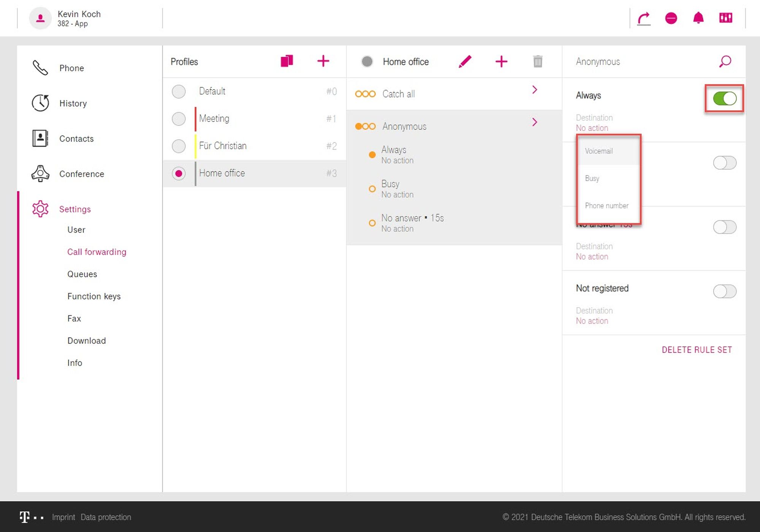The height and width of the screenshot is (532, 760).
Task: Add a new profile with plus icon
Action: (x=323, y=61)
